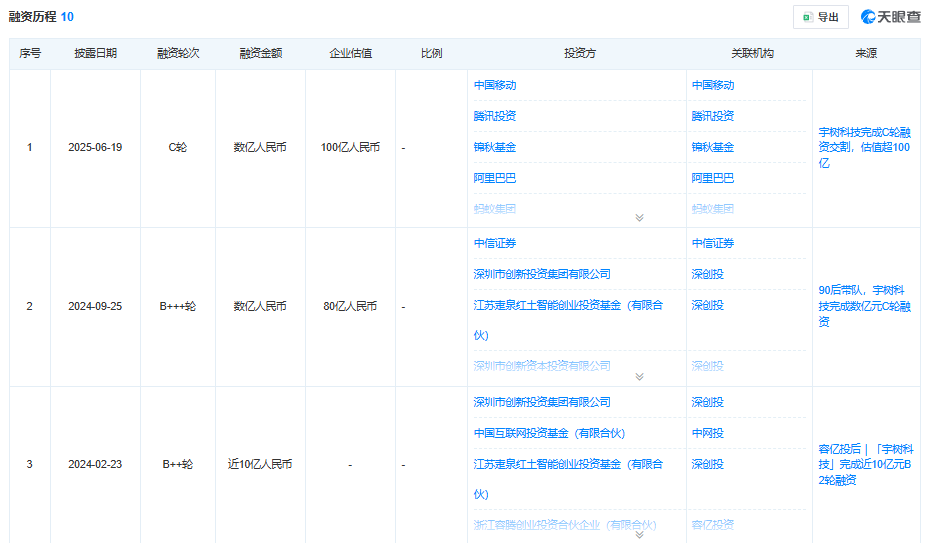The height and width of the screenshot is (543, 925).
Task: Open source article 90后带队，宇树科技完成数亿元C轮融资
Action: click(x=864, y=306)
